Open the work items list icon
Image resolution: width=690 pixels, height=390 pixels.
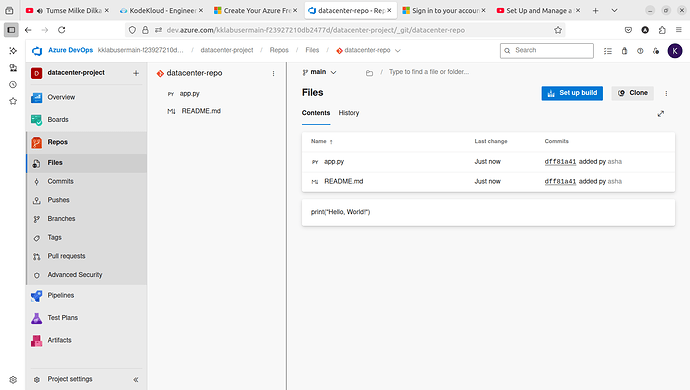(608, 51)
